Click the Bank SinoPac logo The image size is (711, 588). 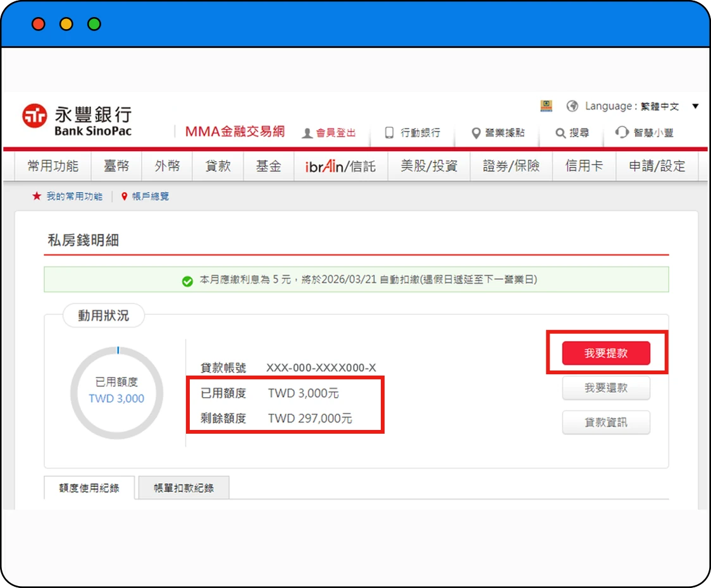77,120
